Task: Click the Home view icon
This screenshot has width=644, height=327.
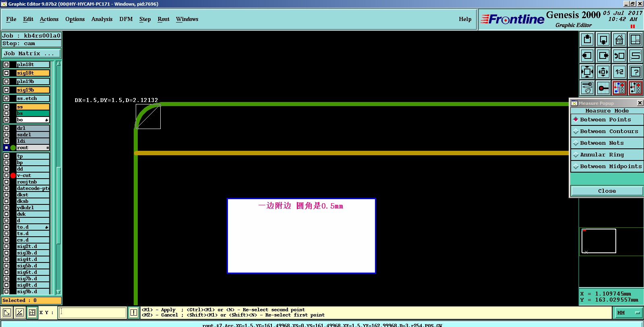Action: coord(619,40)
